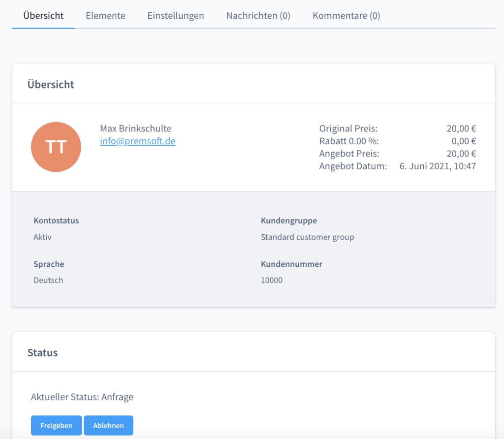Click the orange TT avatar circle

pos(56,147)
